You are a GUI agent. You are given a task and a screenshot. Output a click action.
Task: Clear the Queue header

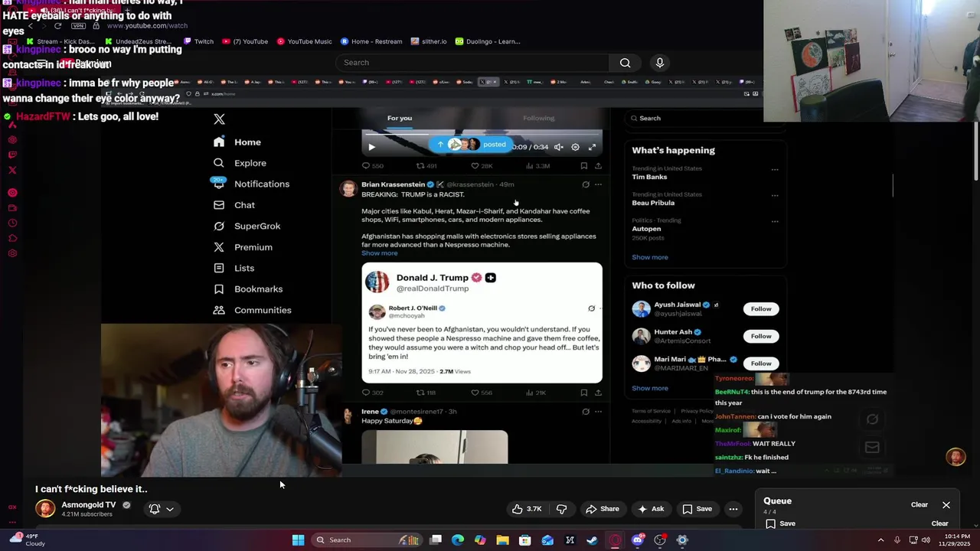coord(920,505)
